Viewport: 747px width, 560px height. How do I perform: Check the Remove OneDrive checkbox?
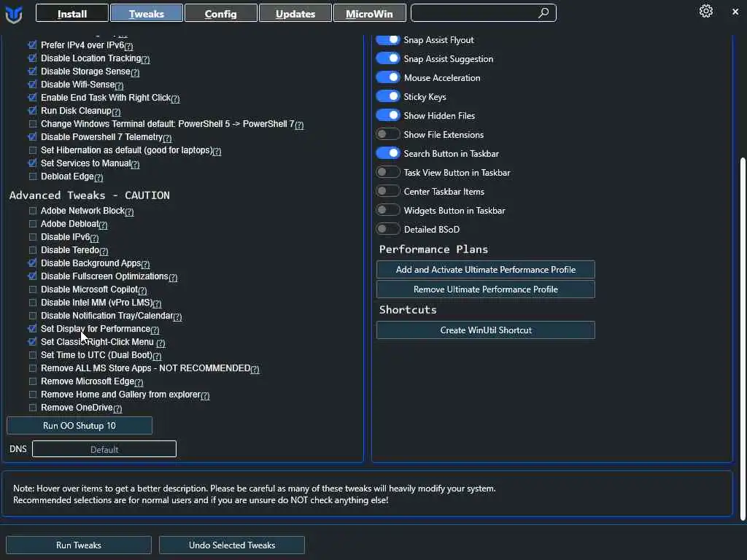click(32, 408)
